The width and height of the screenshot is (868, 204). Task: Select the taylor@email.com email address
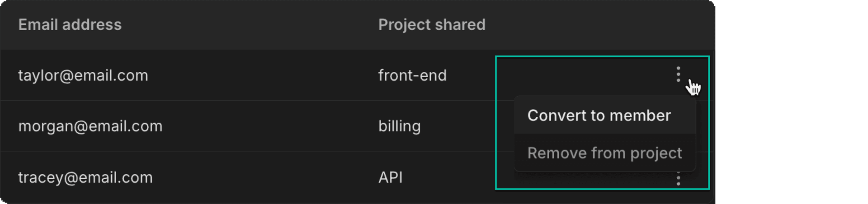(83, 75)
